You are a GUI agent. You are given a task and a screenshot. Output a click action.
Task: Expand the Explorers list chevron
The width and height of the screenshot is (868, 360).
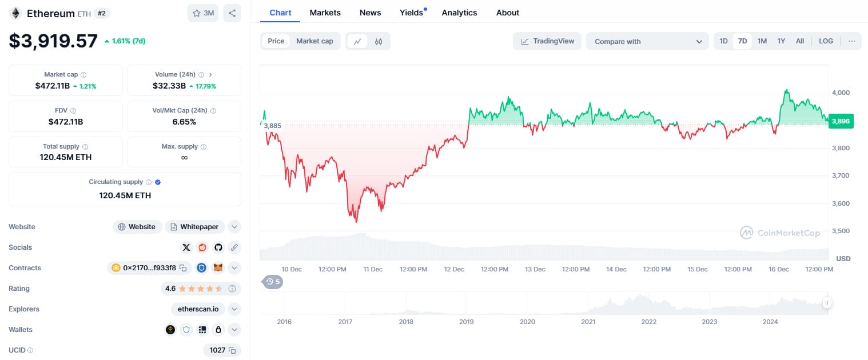[234, 309]
